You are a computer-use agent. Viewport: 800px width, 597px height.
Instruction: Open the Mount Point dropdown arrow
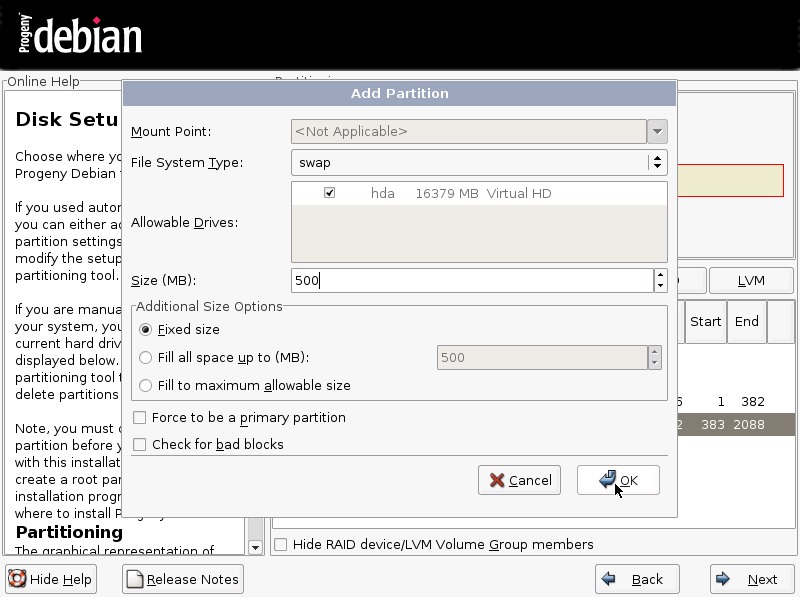(657, 131)
